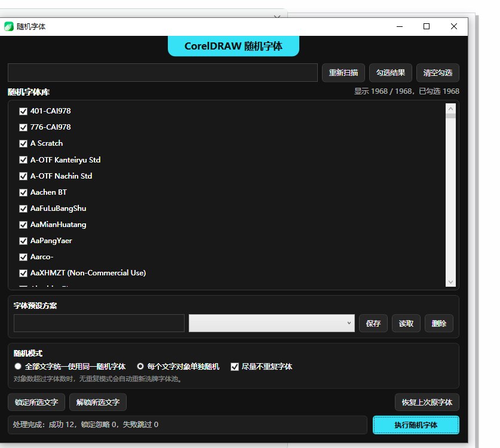Load a preset with 读取 button
Viewport: 500px width, 448px height.
[406, 323]
